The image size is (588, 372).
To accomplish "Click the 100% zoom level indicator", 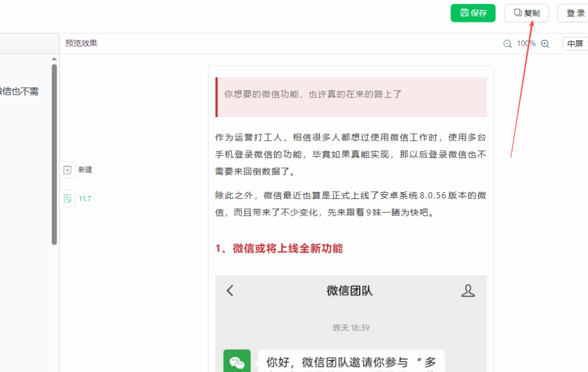I will click(526, 44).
